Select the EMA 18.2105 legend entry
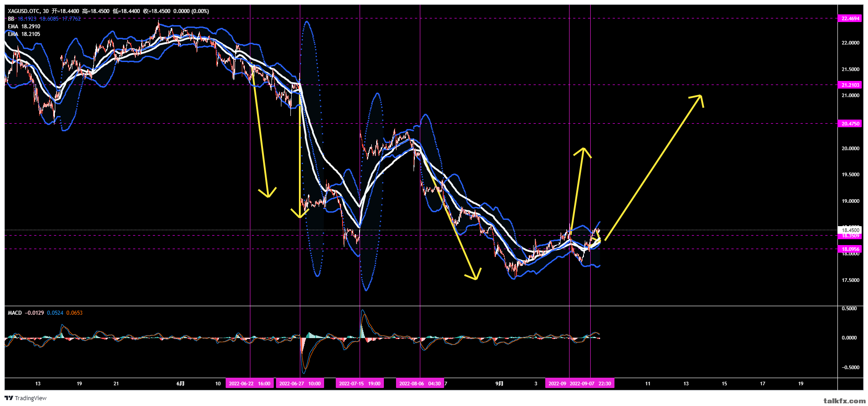Viewport: 868px width, 406px height. tap(24, 34)
